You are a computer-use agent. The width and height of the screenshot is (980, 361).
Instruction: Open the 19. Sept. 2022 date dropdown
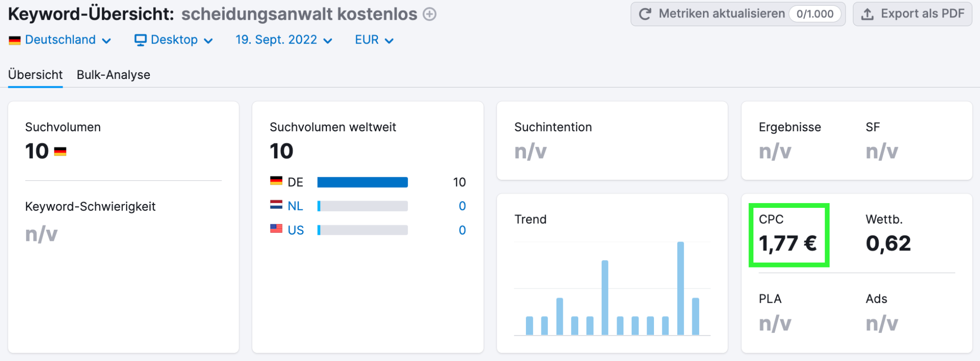[x=284, y=40]
